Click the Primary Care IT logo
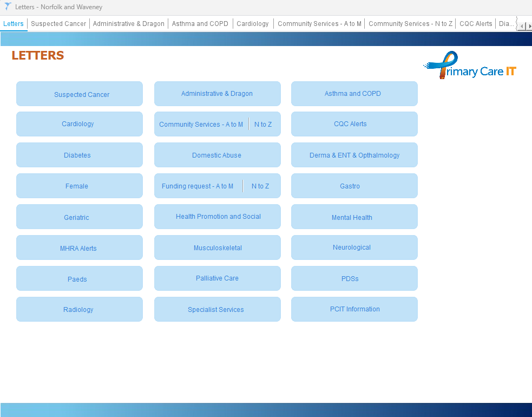Screen dimensions: 532x417 coord(470,66)
